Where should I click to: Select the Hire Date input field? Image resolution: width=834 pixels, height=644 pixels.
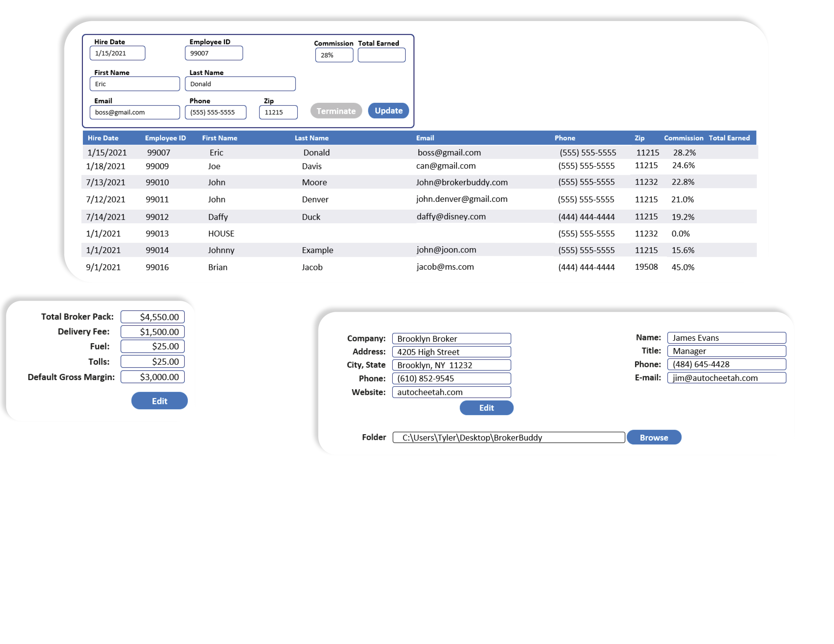coord(117,53)
